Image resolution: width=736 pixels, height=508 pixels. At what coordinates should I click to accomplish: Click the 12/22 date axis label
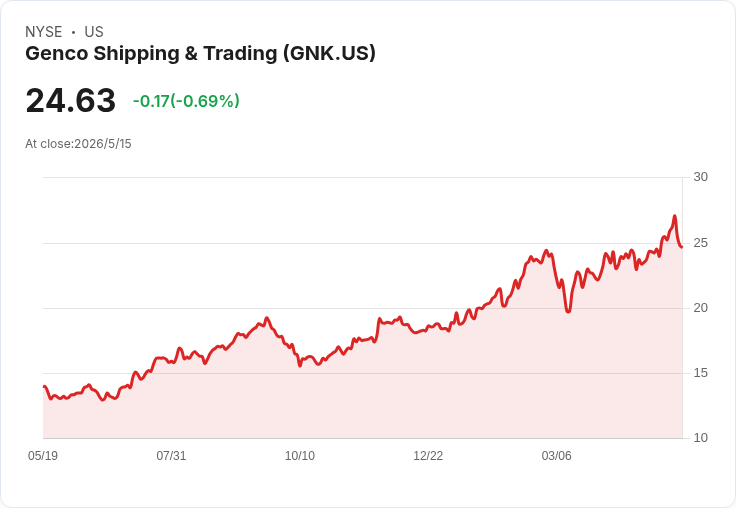point(428,455)
